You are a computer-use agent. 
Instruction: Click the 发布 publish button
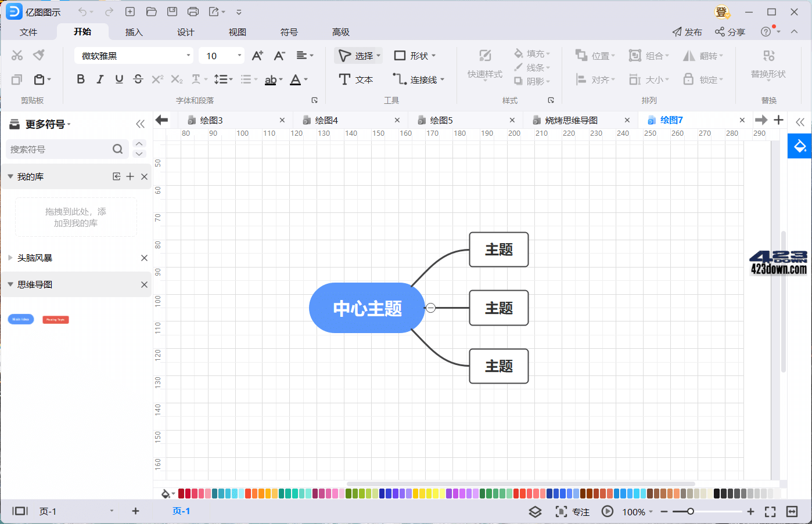click(x=687, y=32)
